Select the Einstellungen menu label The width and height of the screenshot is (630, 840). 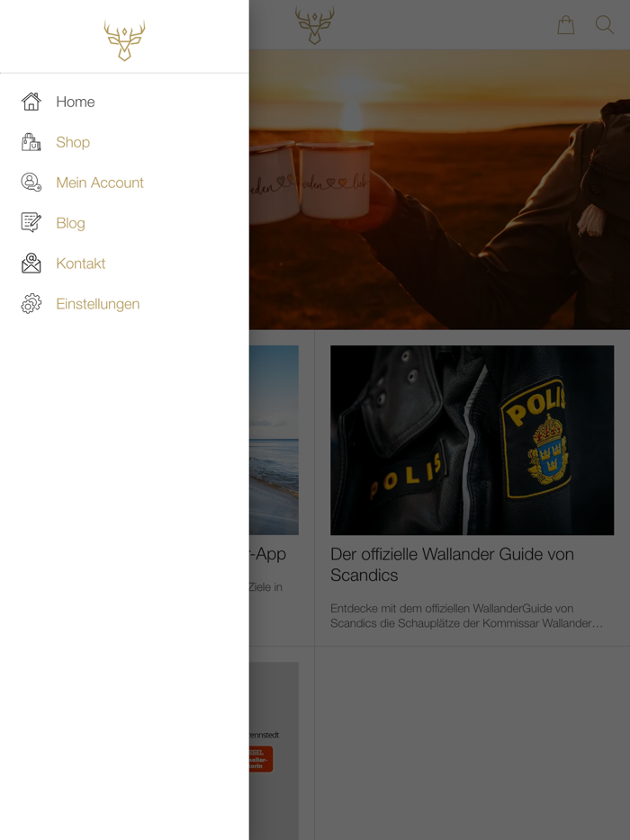98,304
